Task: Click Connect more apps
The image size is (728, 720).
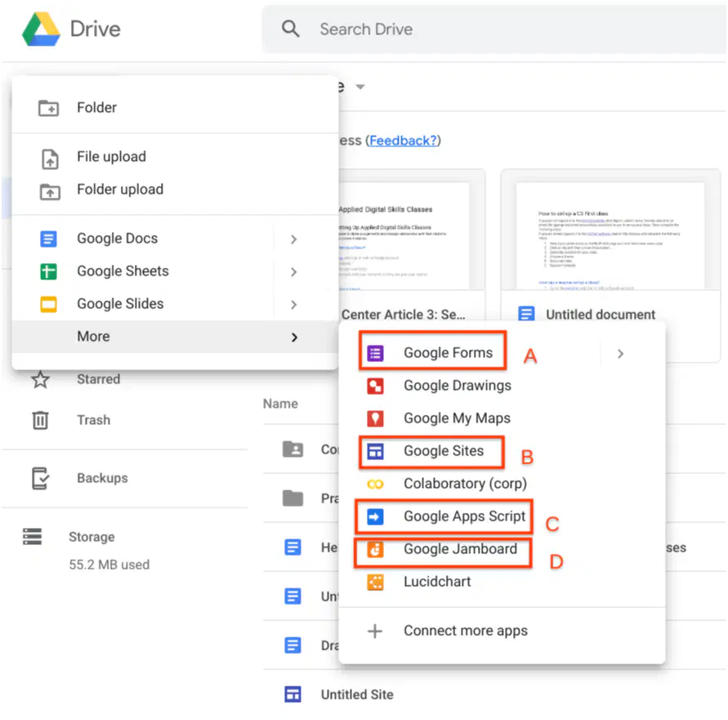Action: (502, 631)
